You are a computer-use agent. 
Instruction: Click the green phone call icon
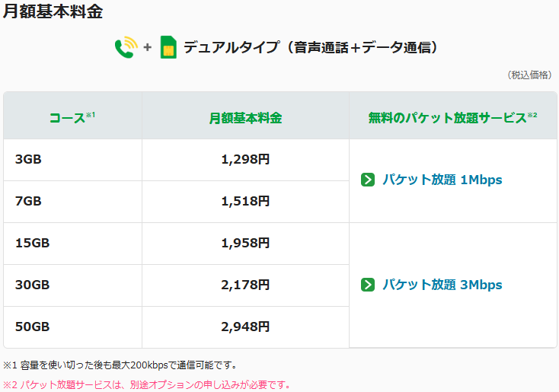tap(126, 47)
